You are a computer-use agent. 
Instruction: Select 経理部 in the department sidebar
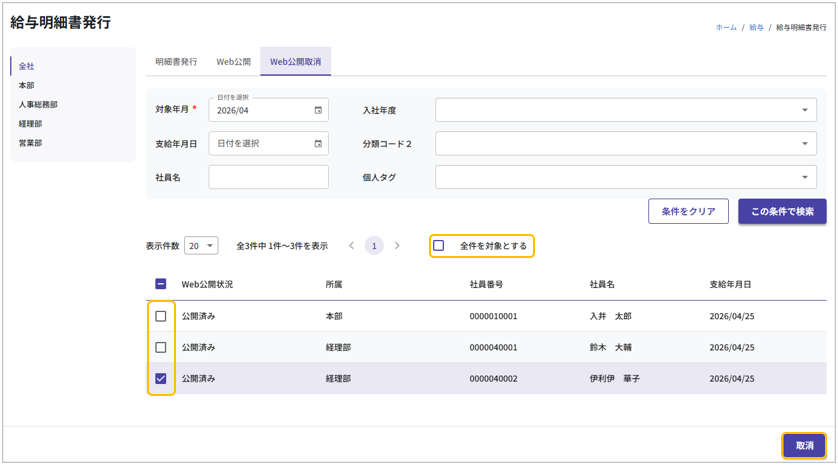(30, 124)
